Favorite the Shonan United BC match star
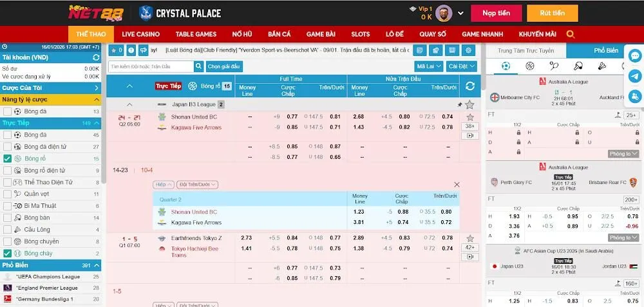 (470, 117)
